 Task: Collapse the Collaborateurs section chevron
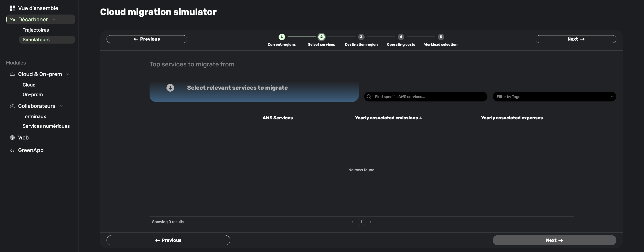point(61,106)
